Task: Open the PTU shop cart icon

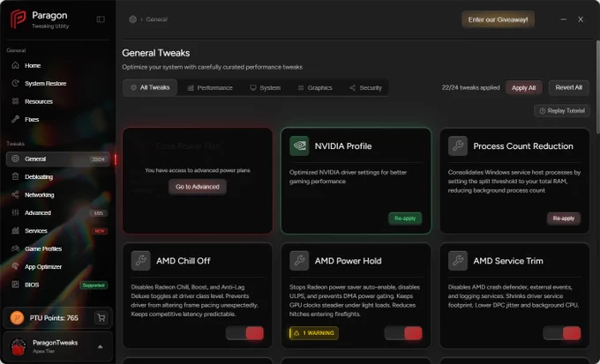Action: tap(101, 318)
